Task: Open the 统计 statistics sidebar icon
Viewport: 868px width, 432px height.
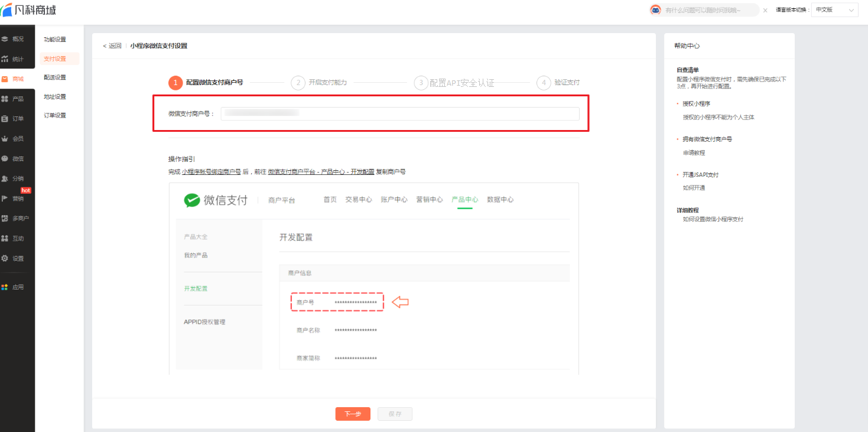Action: [x=5, y=59]
